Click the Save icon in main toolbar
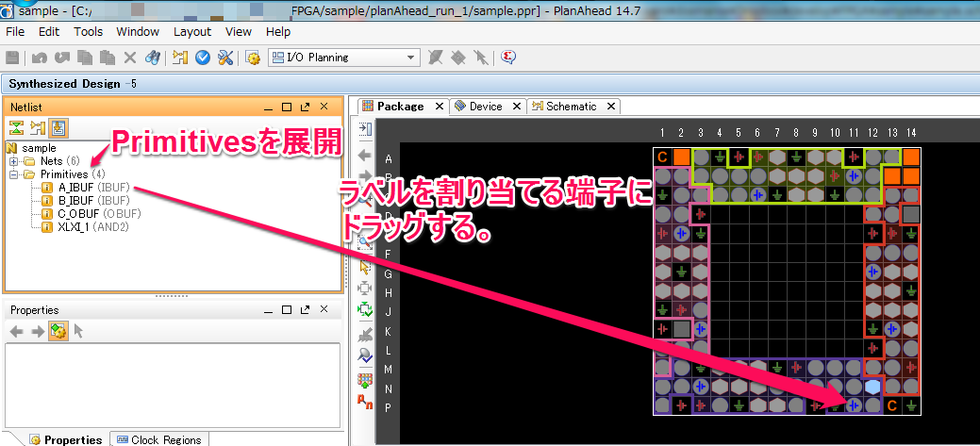Screen dimensions: 980x446 point(12,58)
